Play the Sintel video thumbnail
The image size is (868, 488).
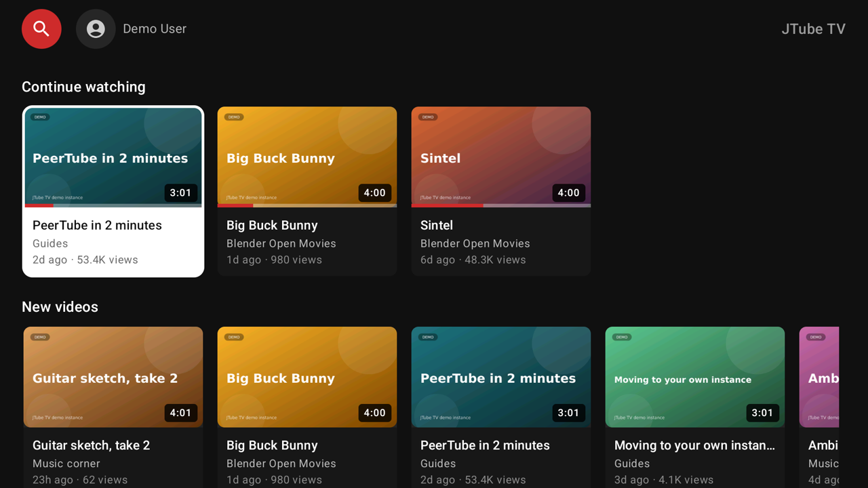(501, 157)
